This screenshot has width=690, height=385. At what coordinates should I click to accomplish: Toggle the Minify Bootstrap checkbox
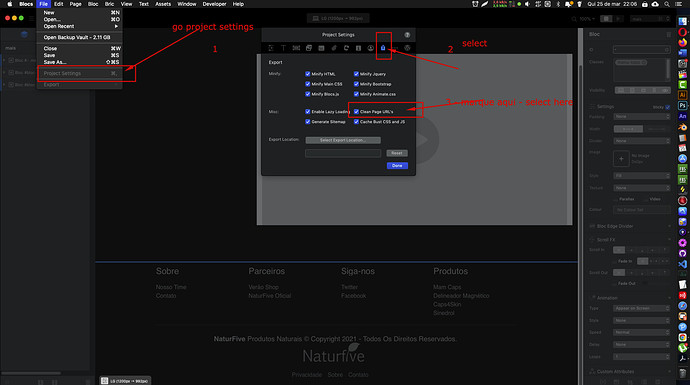356,84
